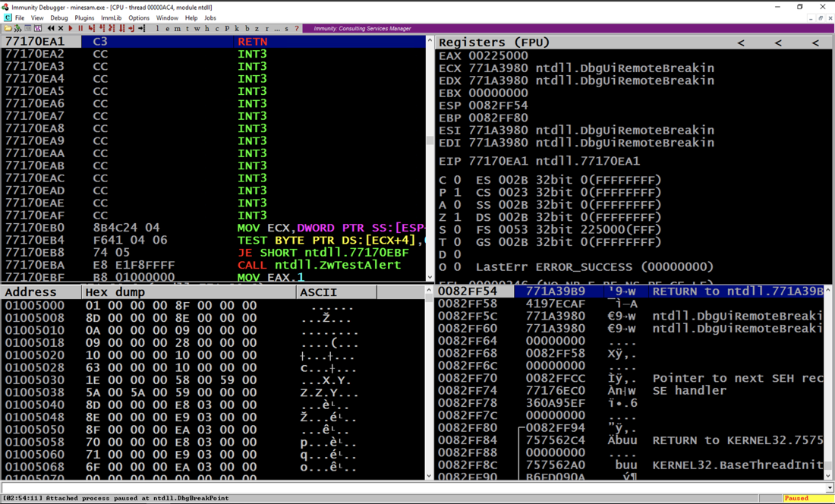Show Executable modules with 'e' button
The image size is (835, 504).
coord(167,28)
